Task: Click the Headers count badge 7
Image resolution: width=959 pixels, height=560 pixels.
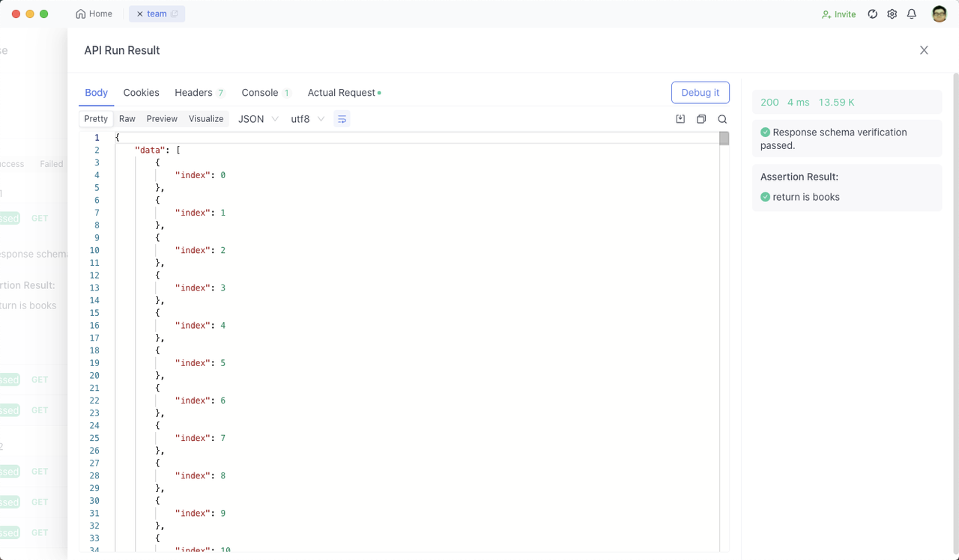Action: pos(221,93)
